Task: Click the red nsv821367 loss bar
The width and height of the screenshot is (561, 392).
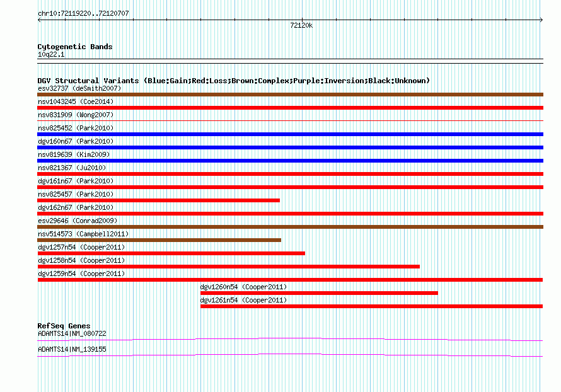Action: tap(290, 174)
